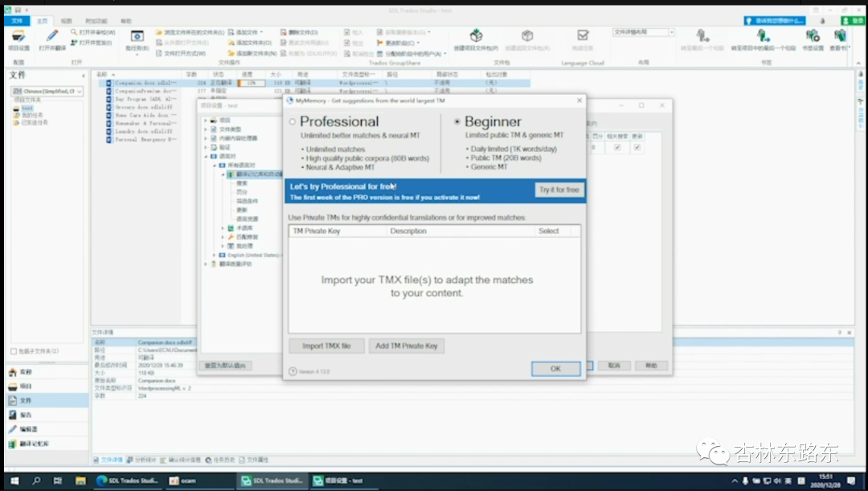Click 浏览文件所在的文件夹 folder icon item

click(x=190, y=33)
